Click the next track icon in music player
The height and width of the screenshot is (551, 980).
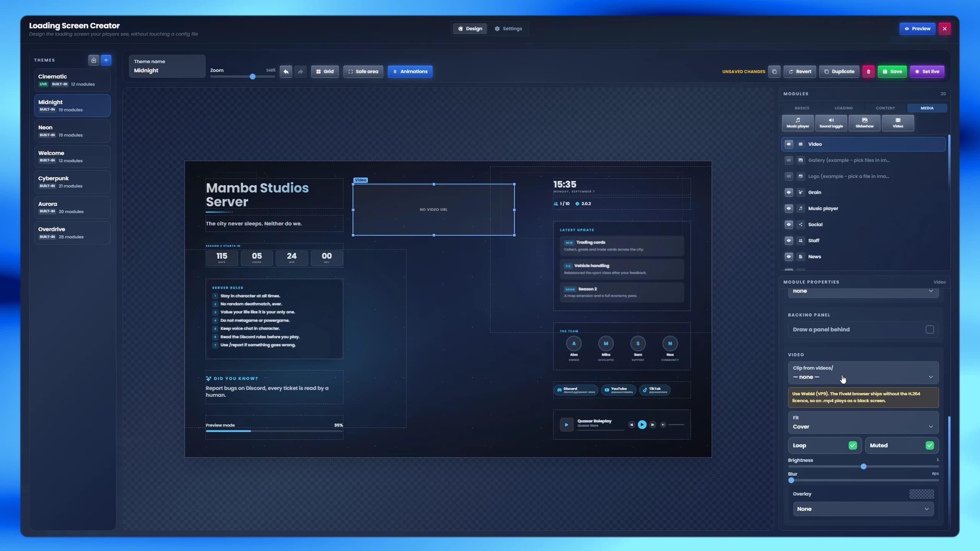(x=653, y=425)
